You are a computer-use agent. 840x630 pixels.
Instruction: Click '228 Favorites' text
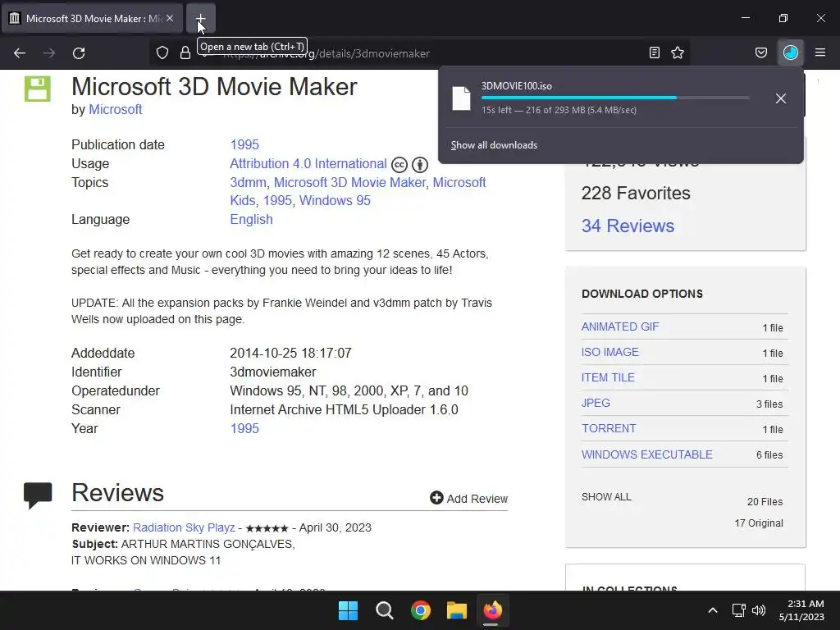pyautogui.click(x=636, y=193)
